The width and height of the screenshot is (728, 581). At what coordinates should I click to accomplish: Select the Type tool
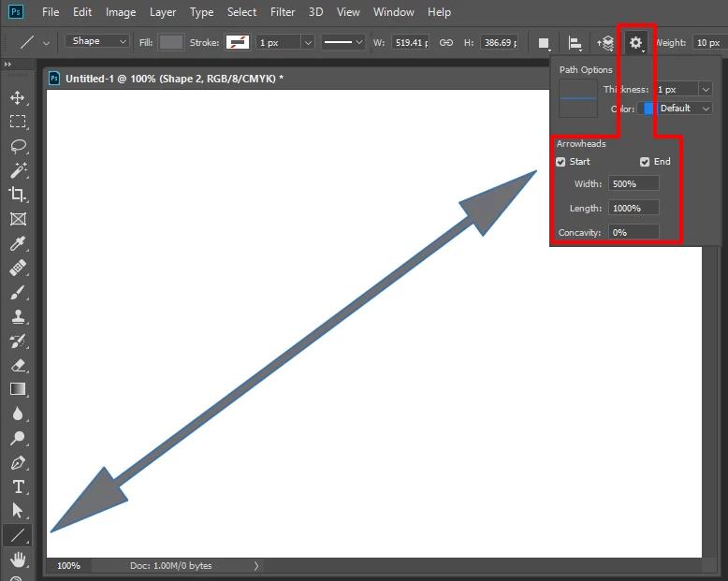[x=18, y=487]
